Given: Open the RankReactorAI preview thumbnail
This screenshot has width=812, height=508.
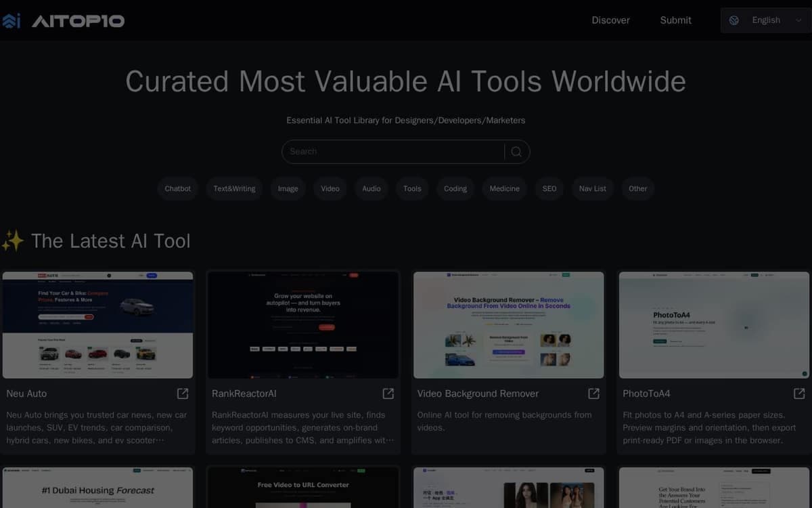Looking at the screenshot, I should click(x=303, y=325).
